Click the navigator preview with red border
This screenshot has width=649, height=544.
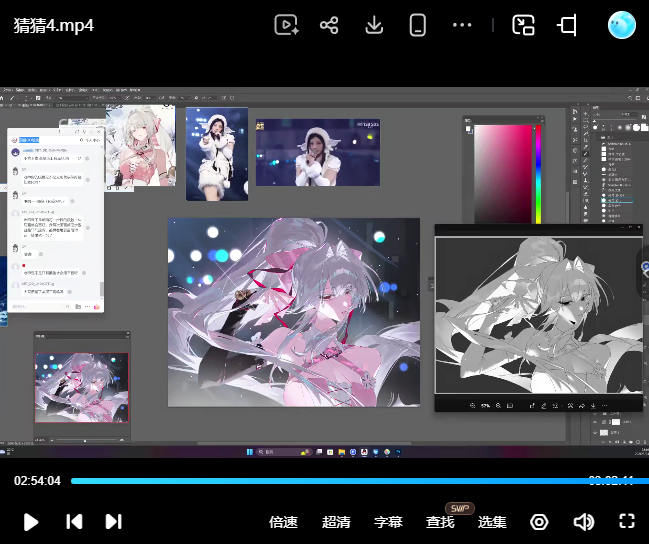82,388
